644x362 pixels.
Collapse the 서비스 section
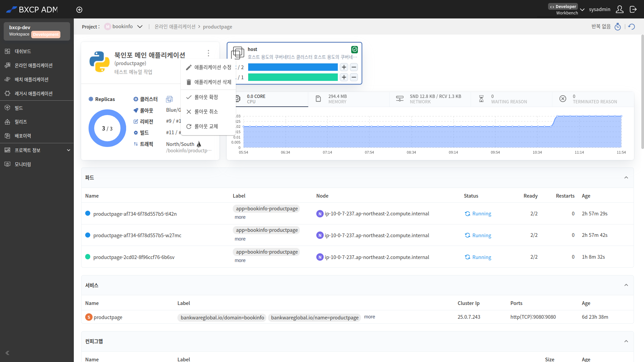point(626,285)
